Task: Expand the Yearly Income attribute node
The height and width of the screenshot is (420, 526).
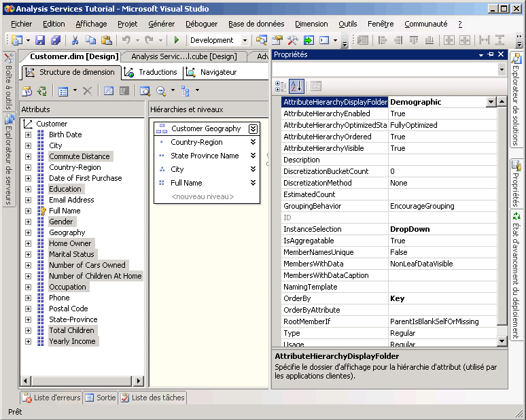Action: (28, 341)
